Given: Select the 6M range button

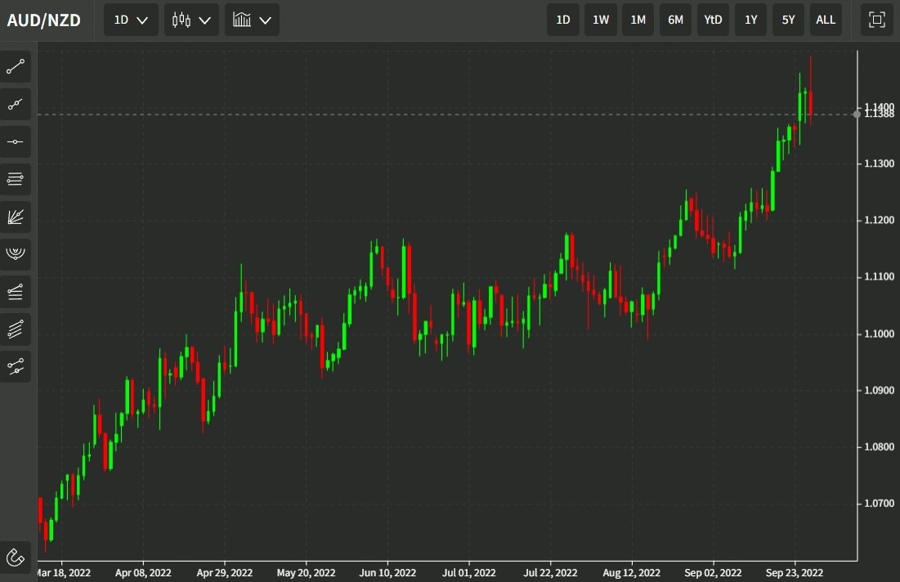Looking at the screenshot, I should (675, 19).
